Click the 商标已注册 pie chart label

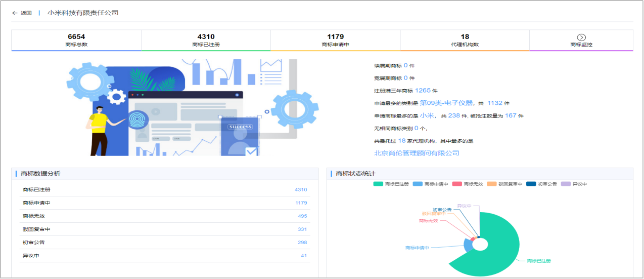(539, 261)
